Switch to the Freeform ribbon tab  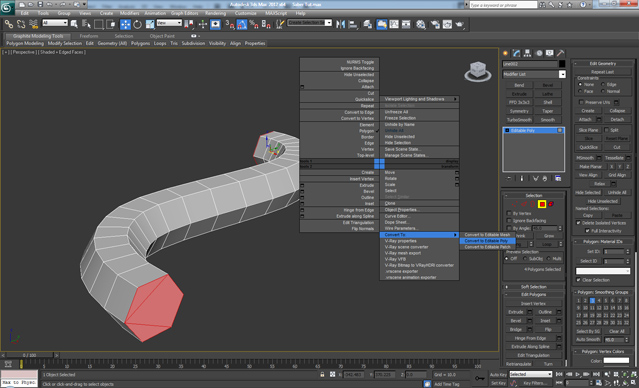[x=89, y=36]
